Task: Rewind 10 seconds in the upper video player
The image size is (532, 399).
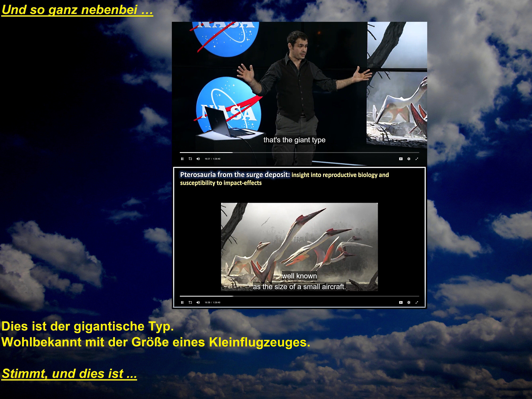Action: tap(190, 159)
